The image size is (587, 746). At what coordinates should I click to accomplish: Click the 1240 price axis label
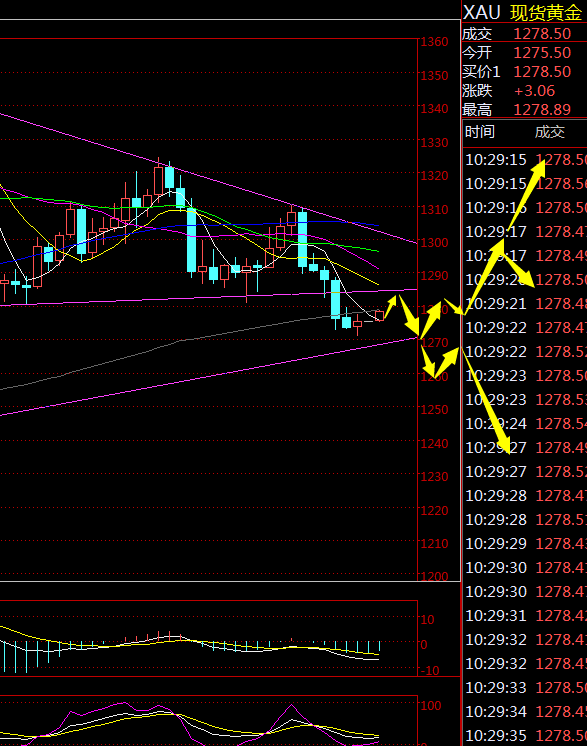434,443
